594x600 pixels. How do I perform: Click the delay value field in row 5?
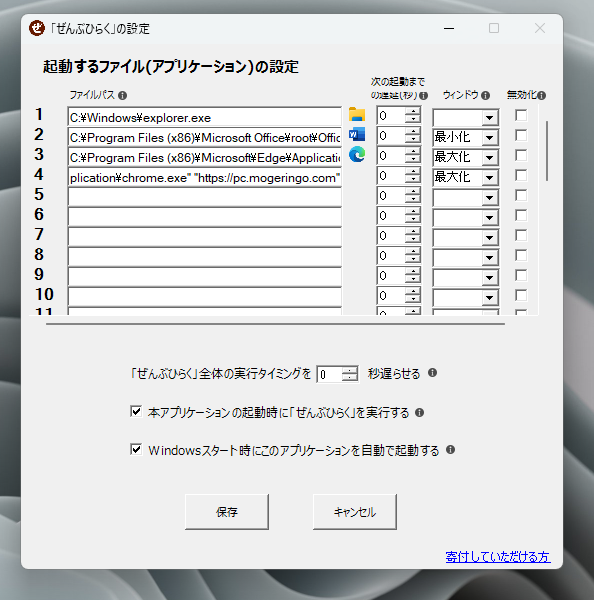[391, 195]
